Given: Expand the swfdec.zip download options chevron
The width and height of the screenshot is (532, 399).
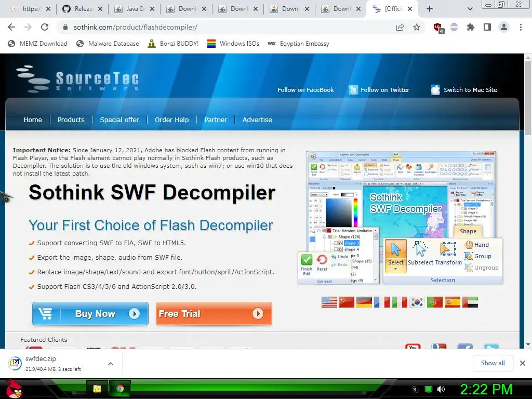Looking at the screenshot, I should 110,363.
